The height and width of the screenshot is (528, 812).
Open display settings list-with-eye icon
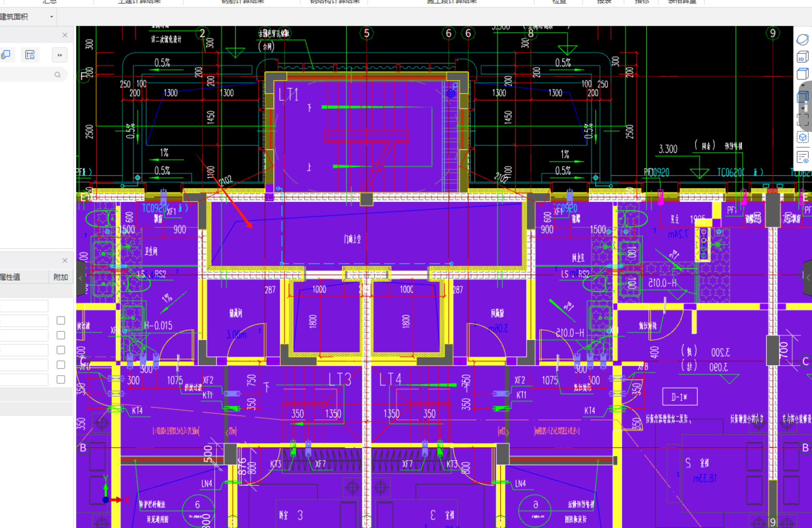(x=802, y=157)
